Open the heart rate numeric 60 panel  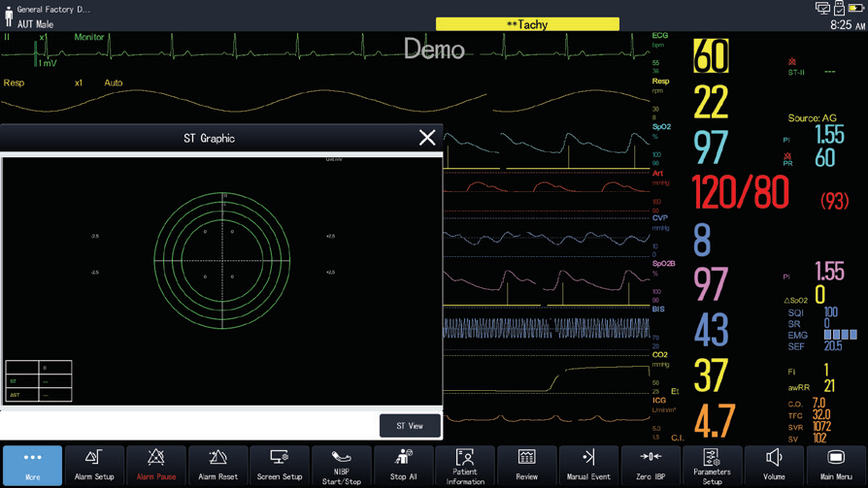coord(711,57)
